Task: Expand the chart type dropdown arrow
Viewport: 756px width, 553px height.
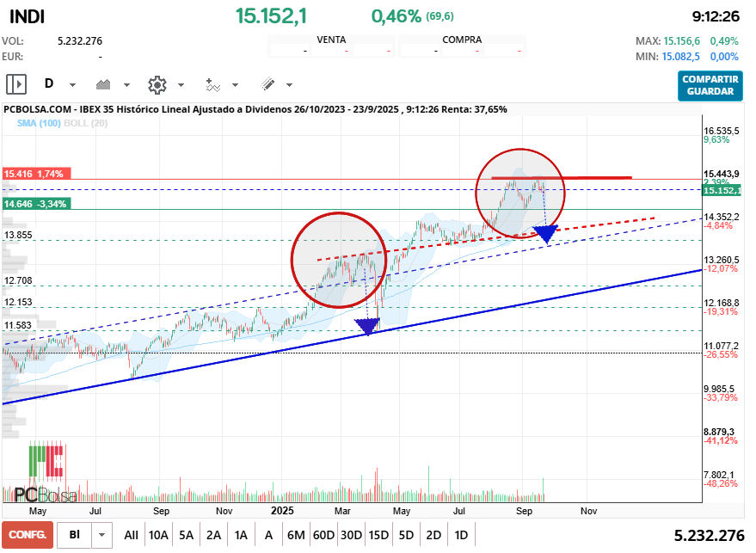Action: tap(126, 85)
